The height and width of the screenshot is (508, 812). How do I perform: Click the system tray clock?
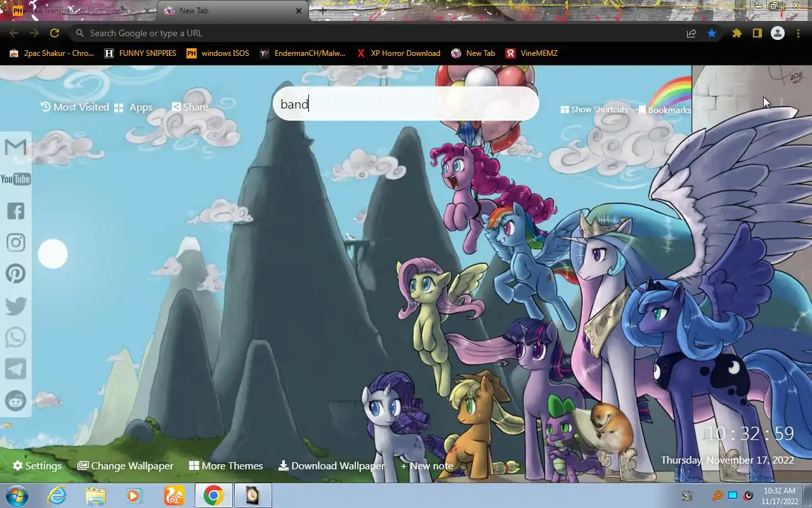pos(780,495)
